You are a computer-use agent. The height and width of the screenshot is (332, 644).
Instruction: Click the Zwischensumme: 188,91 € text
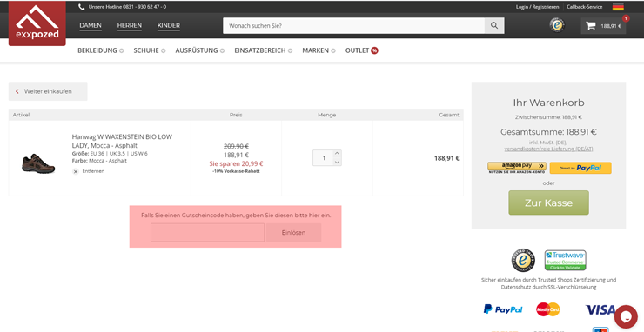(x=548, y=117)
